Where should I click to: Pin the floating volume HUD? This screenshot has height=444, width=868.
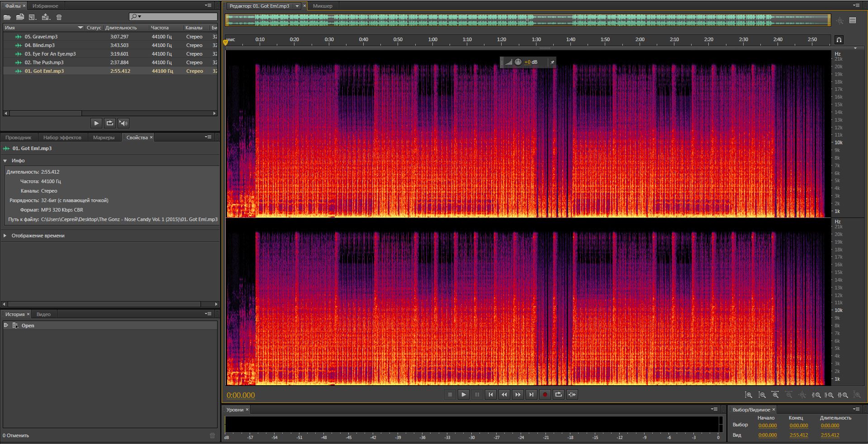tap(552, 62)
